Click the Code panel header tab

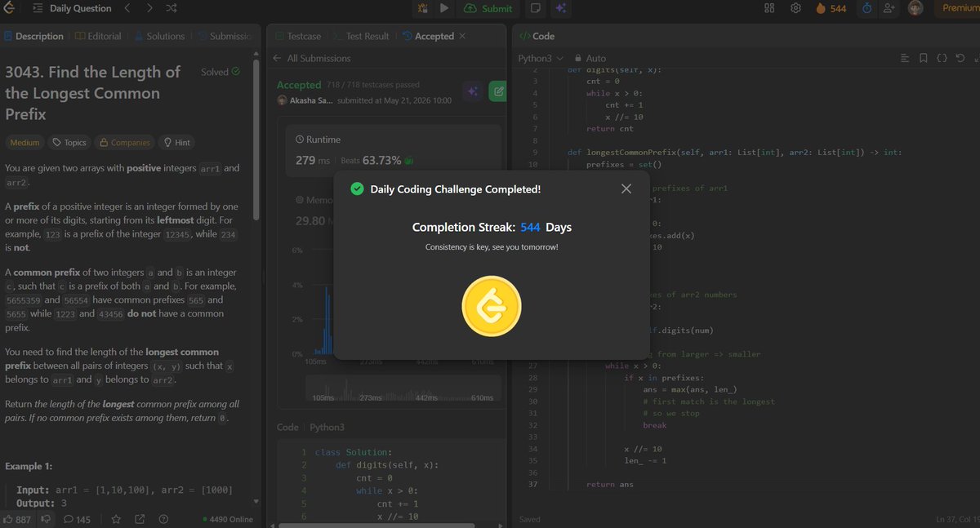(x=537, y=36)
